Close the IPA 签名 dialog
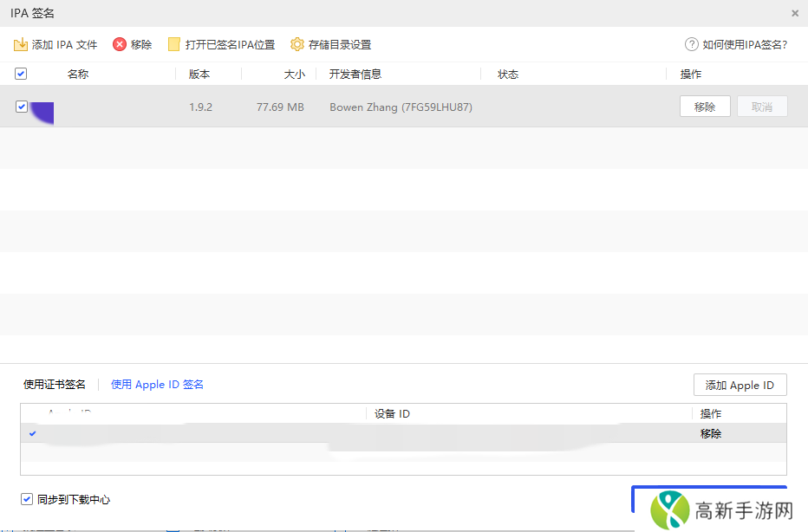808x532 pixels. pyautogui.click(x=794, y=13)
